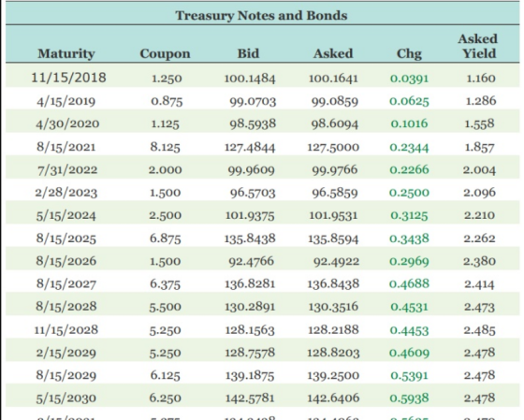Select coupon value 6.125

165,375
